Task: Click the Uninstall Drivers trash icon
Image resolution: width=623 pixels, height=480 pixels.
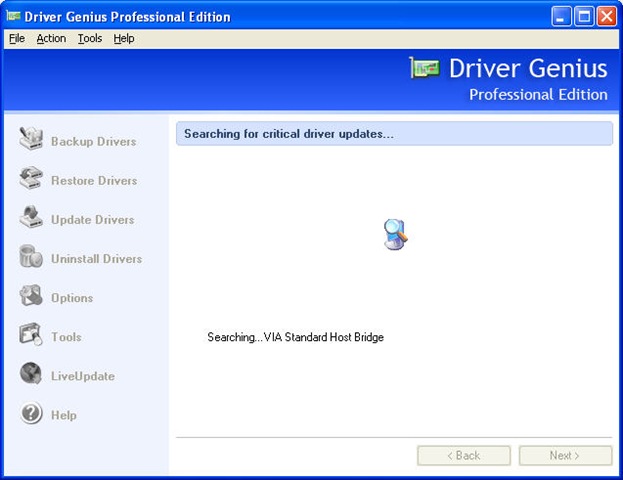Action: point(31,256)
